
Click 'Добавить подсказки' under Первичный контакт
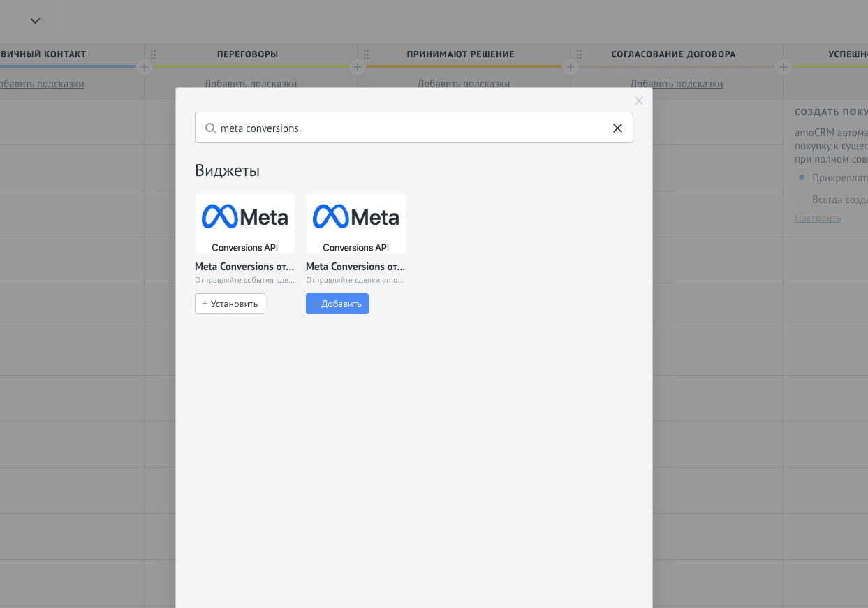point(41,84)
